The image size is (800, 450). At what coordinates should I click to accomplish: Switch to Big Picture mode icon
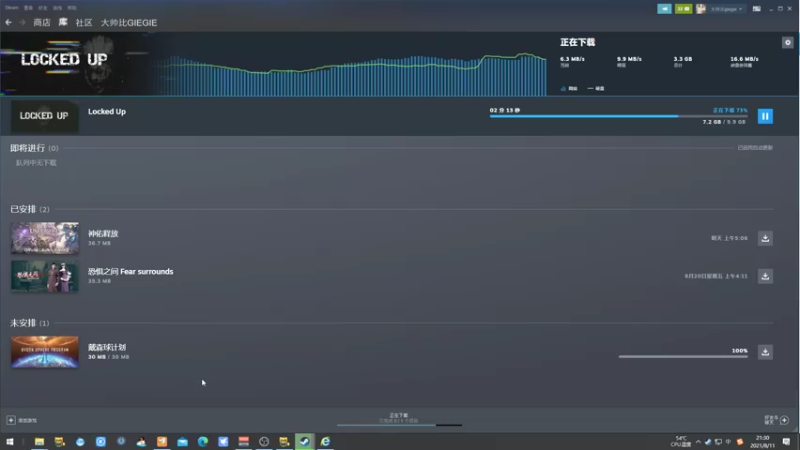coord(757,9)
